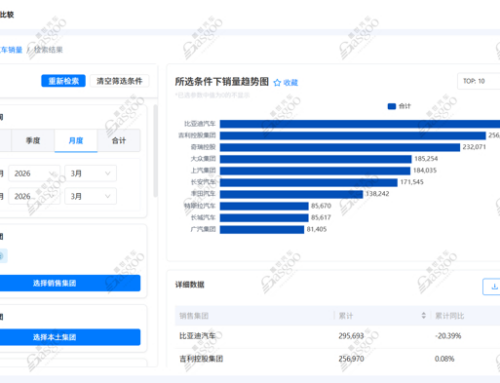Viewport: 500px width, 383px height.
Task: Click the 检索结果 breadcrumb text
Action: pos(49,50)
